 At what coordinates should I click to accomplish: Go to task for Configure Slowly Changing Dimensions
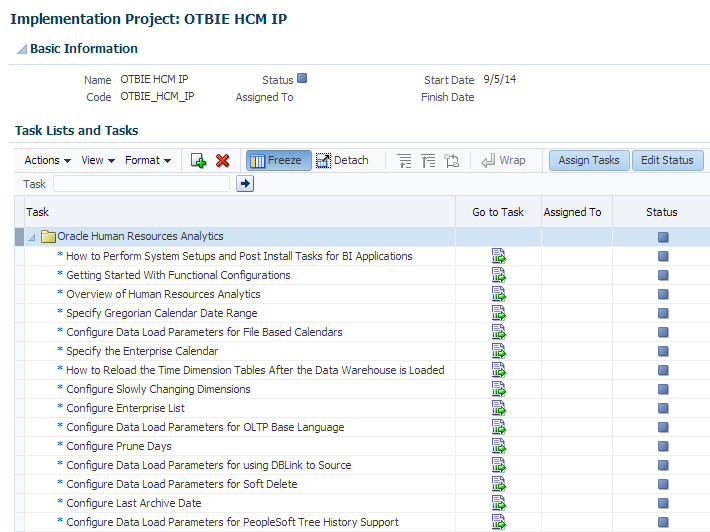click(x=499, y=389)
